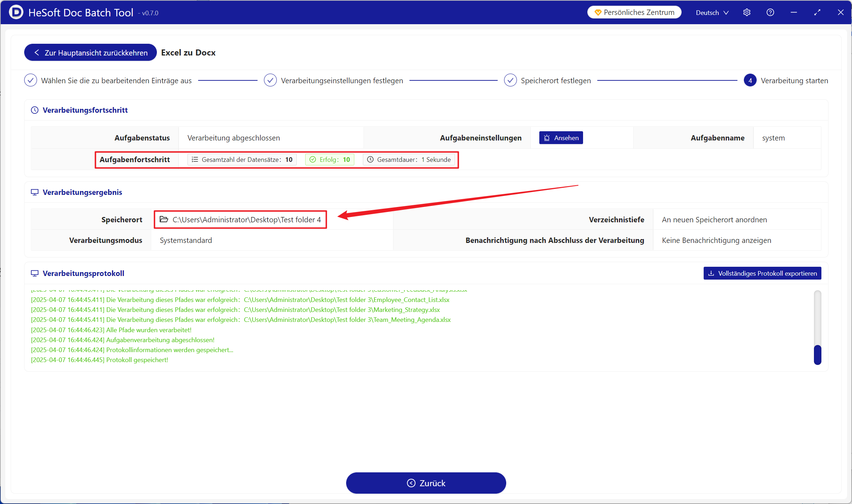Click 'Alle Pfade wurden verarbeitet!' log line
This screenshot has height=504, width=852.
[111, 330]
